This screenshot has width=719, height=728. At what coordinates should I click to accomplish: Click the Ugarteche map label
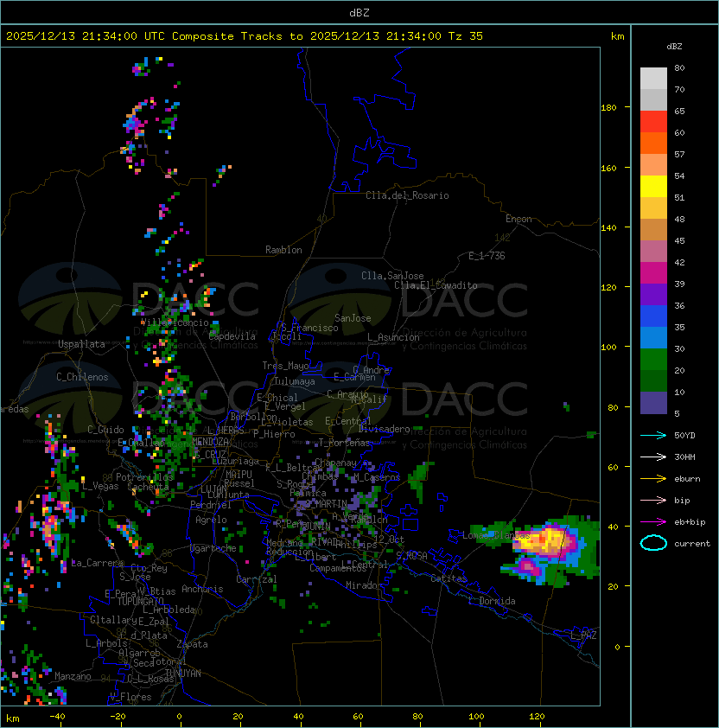(x=213, y=548)
